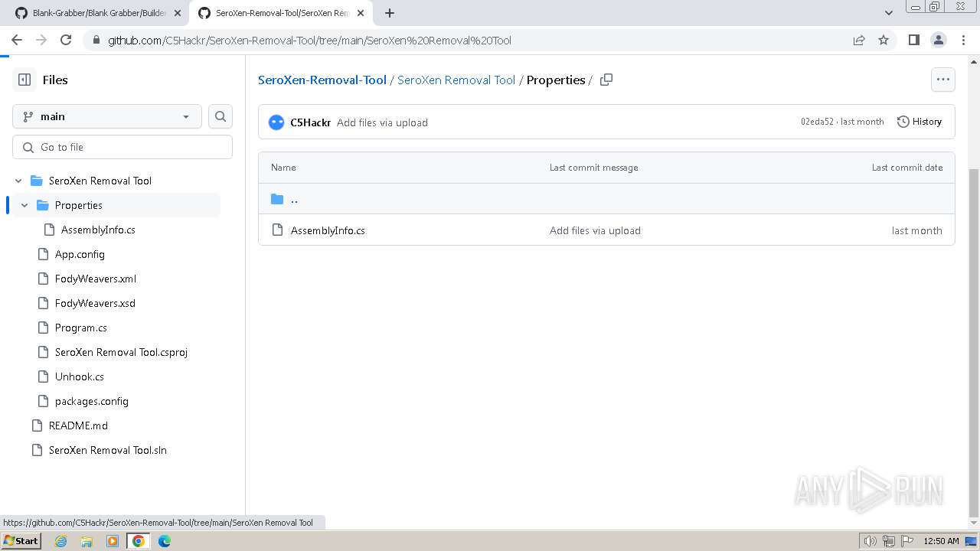The width and height of the screenshot is (980, 551).
Task: Collapse the Files side panel icon
Action: 24,80
